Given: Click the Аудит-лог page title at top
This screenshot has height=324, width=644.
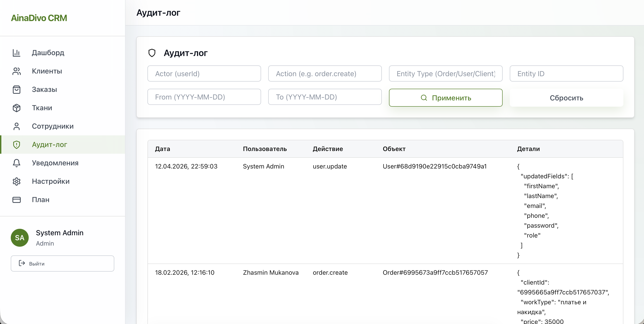Looking at the screenshot, I should point(158,13).
